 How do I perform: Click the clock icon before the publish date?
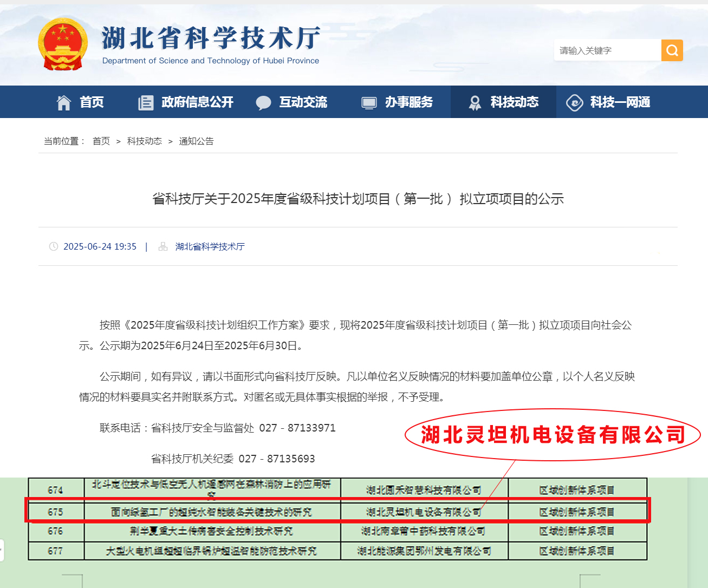pyautogui.click(x=53, y=246)
